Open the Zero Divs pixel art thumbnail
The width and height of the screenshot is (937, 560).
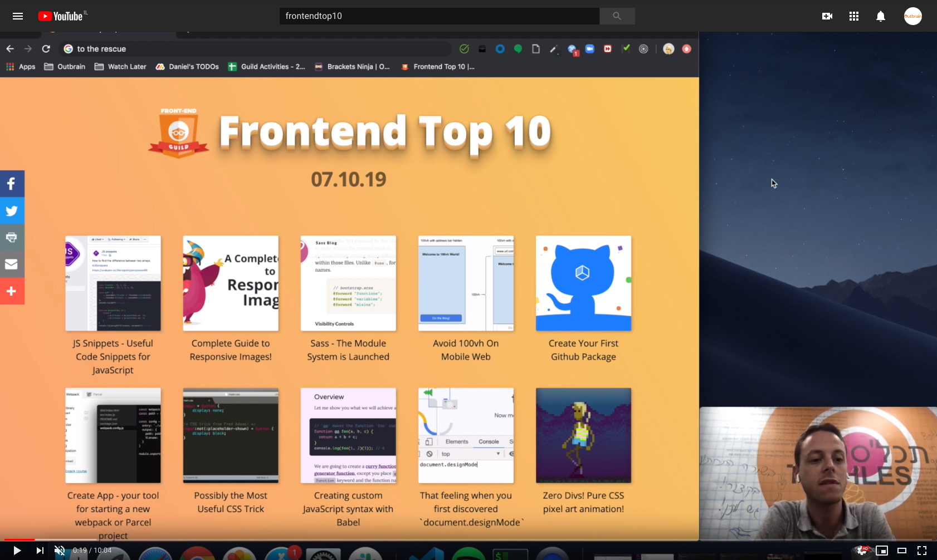(x=583, y=435)
